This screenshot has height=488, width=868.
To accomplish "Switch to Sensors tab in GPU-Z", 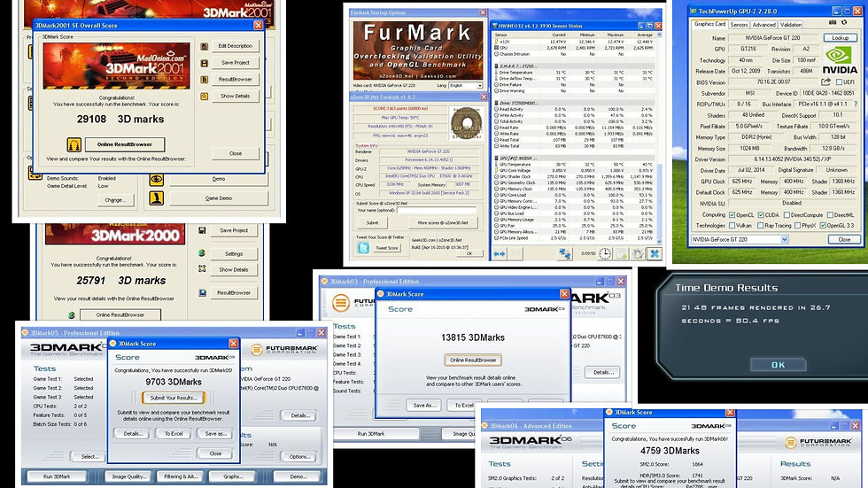I will coord(739,25).
